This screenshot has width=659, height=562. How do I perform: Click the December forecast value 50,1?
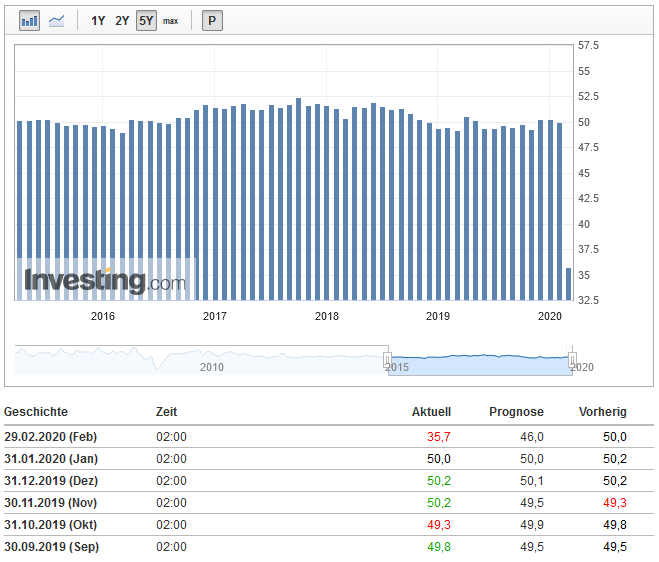tap(532, 480)
